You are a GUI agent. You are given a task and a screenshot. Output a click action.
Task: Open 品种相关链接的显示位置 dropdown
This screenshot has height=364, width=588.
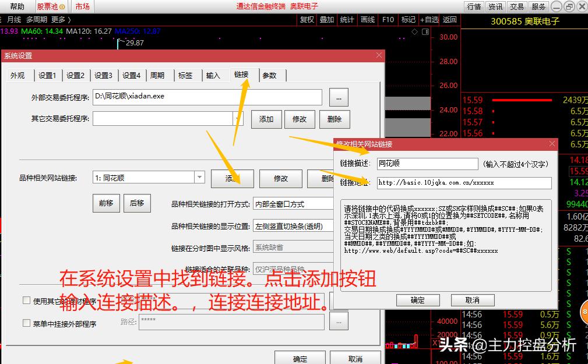point(293,226)
